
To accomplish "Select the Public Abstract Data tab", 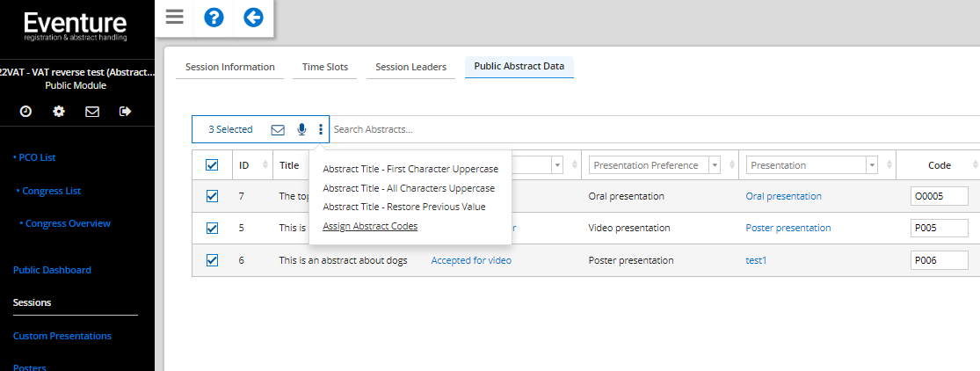I will (519, 66).
